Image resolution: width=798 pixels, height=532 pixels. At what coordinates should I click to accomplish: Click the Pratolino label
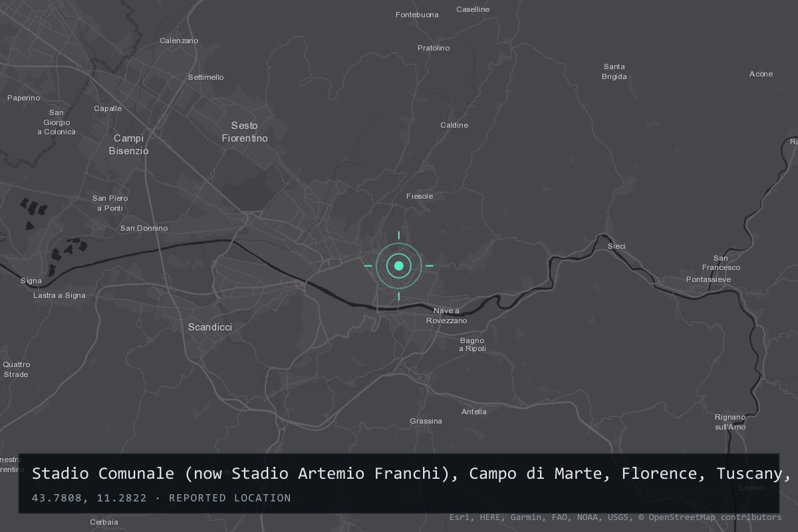434,48
